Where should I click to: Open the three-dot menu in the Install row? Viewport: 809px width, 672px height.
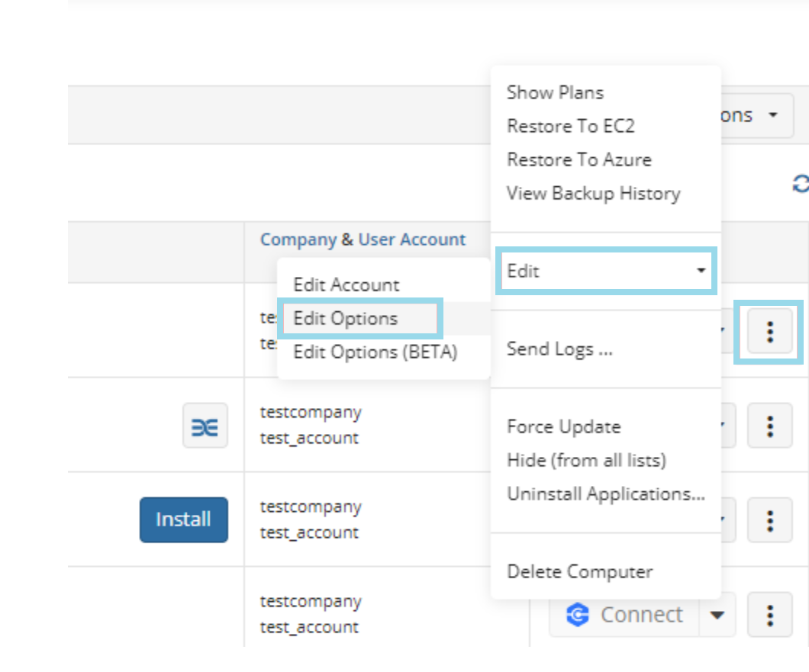pos(769,520)
